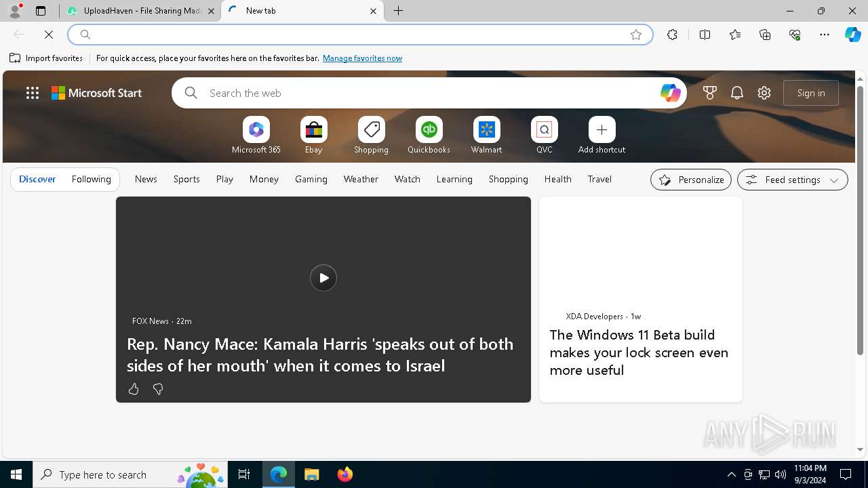Click Manage favorites now link
This screenshot has height=488, width=868.
click(x=363, y=58)
